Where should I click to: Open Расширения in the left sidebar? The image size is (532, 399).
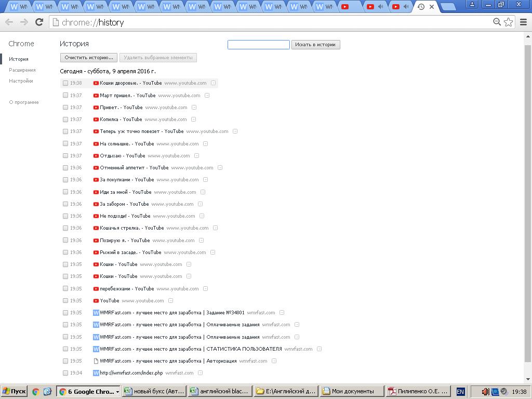(22, 70)
